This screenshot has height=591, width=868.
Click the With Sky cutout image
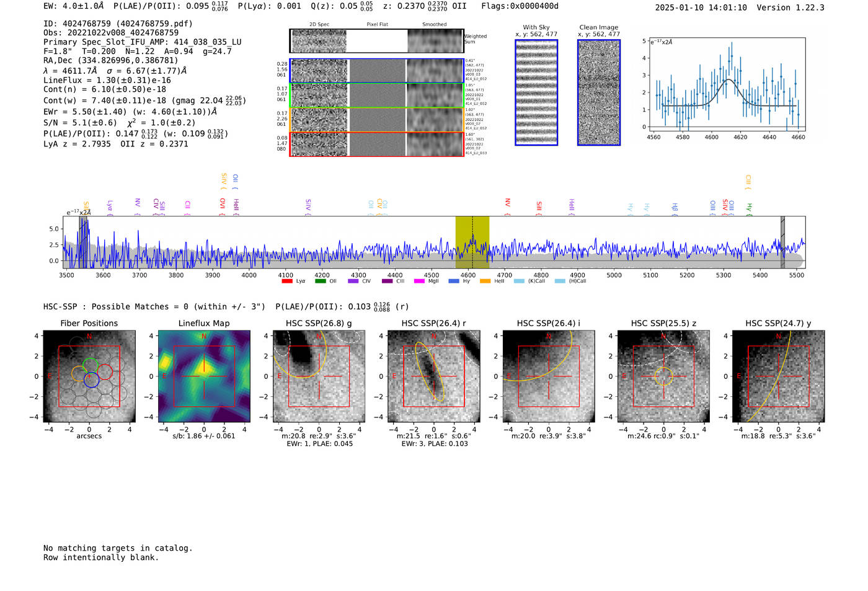tap(536, 92)
